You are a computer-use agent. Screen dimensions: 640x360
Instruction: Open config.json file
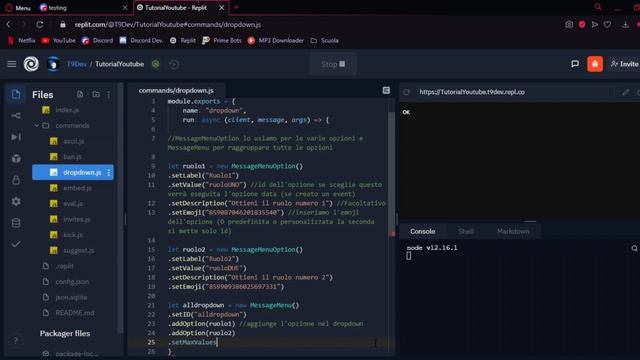pyautogui.click(x=72, y=282)
